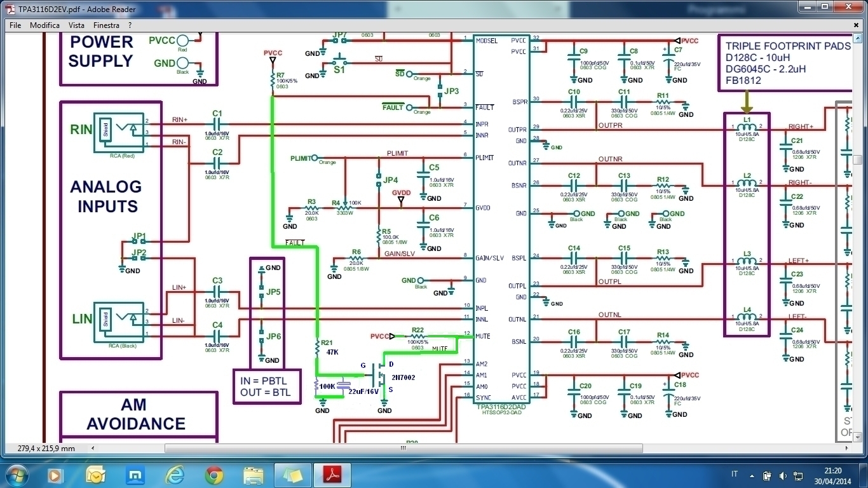Click the S1 switch label
Image resolution: width=868 pixels, height=488 pixels.
pos(339,70)
